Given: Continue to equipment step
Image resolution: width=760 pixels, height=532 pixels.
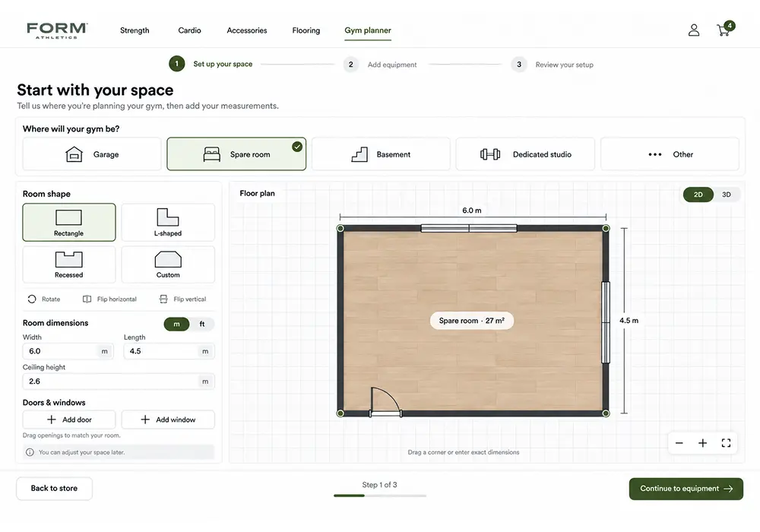Looking at the screenshot, I should point(686,489).
